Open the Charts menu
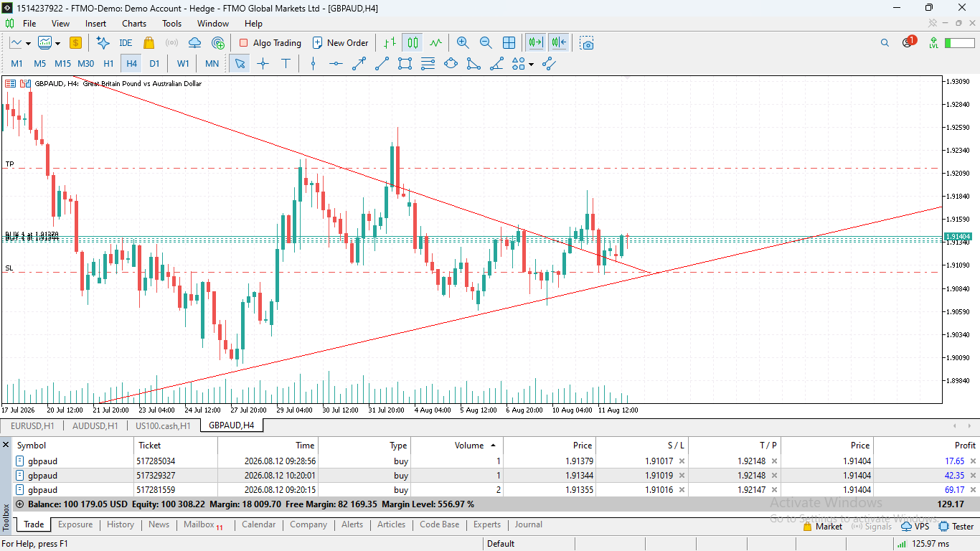Viewport: 980px width, 551px height. pos(134,23)
